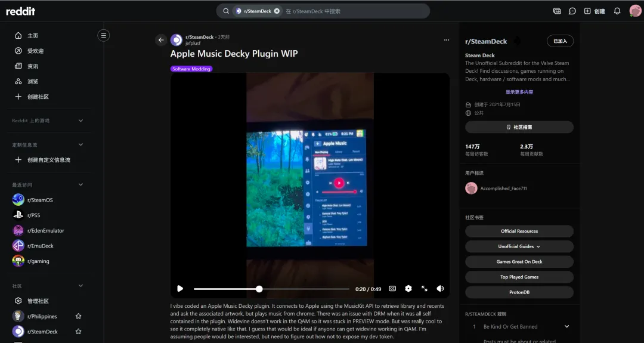
Task: Seek the video progress bar
Action: [x=271, y=289]
